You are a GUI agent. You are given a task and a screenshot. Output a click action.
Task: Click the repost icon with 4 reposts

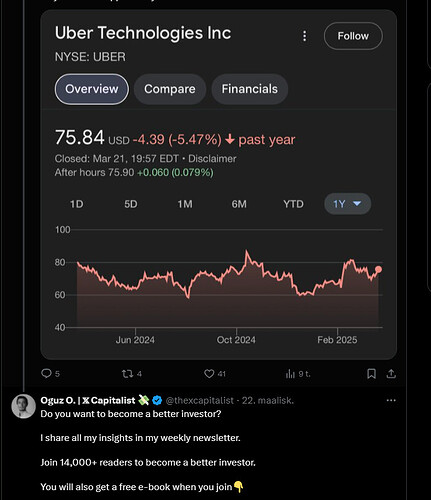127,374
